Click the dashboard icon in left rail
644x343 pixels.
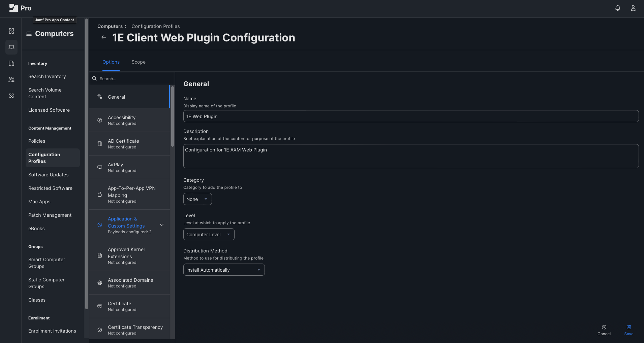click(x=11, y=31)
